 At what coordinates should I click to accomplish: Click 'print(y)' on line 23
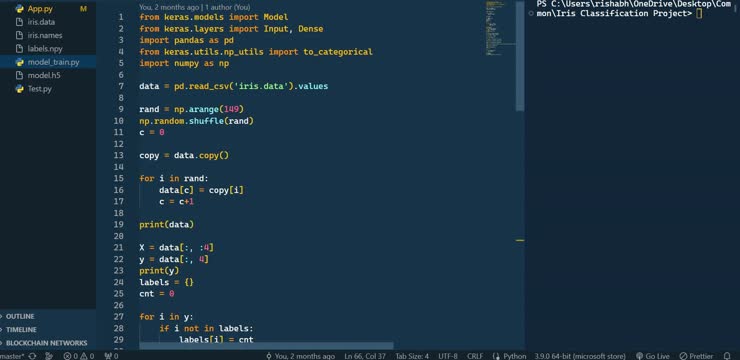click(x=159, y=271)
